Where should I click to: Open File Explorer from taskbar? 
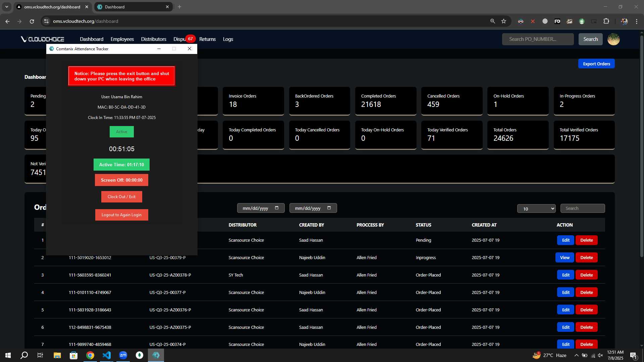pos(57,355)
